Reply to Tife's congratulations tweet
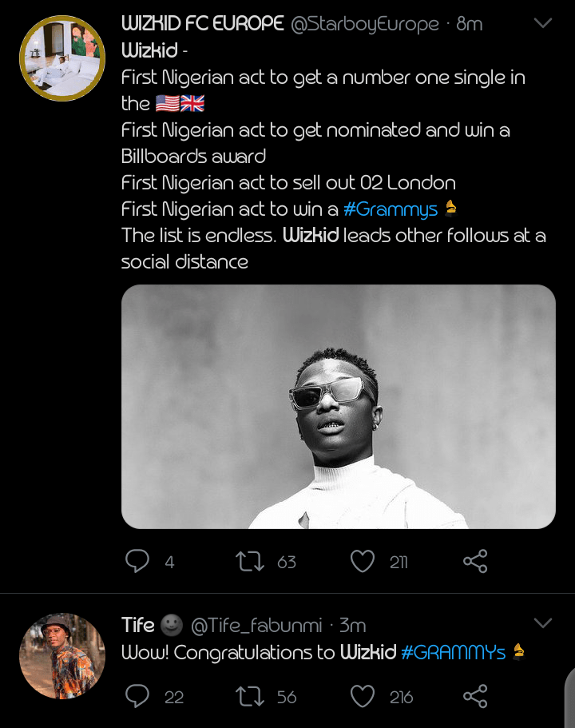Viewport: 575px width, 728px height. [x=137, y=697]
